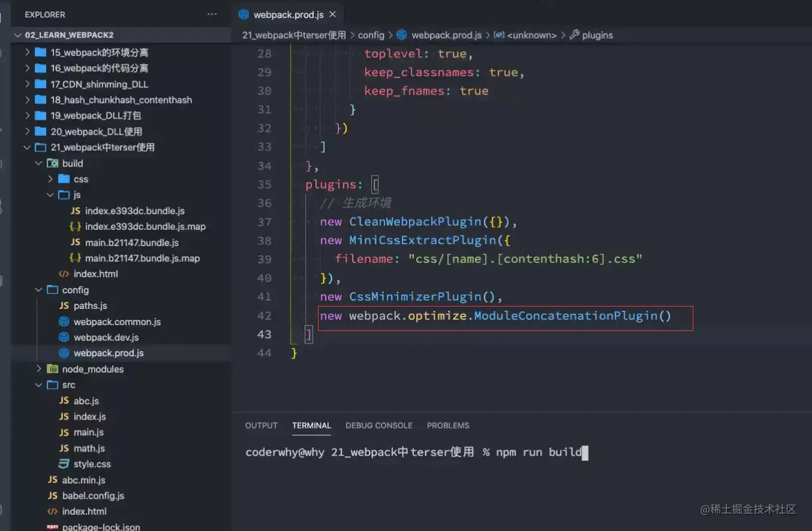Image resolution: width=812 pixels, height=531 pixels.
Task: Click CleanWebpackPlugin in the editor
Action: click(x=416, y=222)
